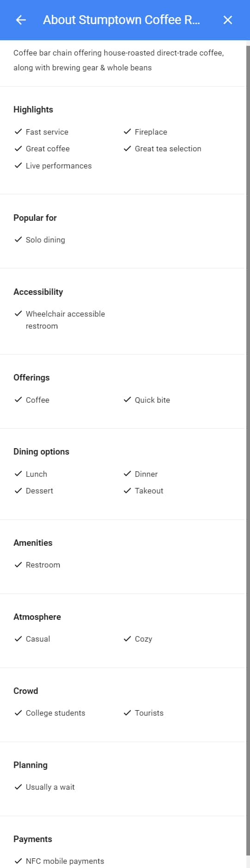
Task: Click the College students crowd entry
Action: point(55,713)
